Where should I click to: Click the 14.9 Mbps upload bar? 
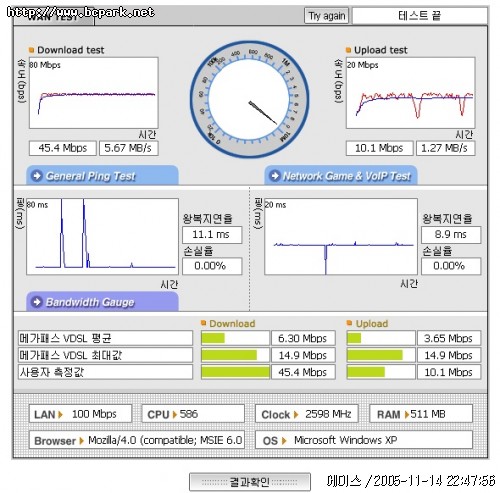pos(381,355)
